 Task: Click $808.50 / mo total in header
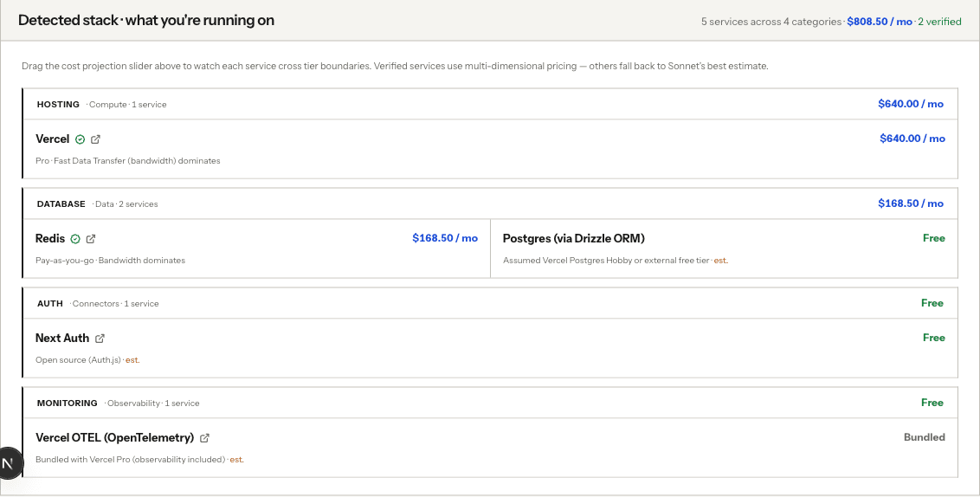tap(880, 22)
